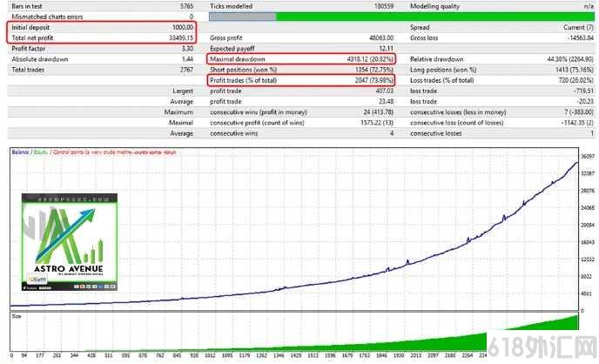Click the "Gross loss" label
Screen dimensions: 599x364
click(x=424, y=37)
